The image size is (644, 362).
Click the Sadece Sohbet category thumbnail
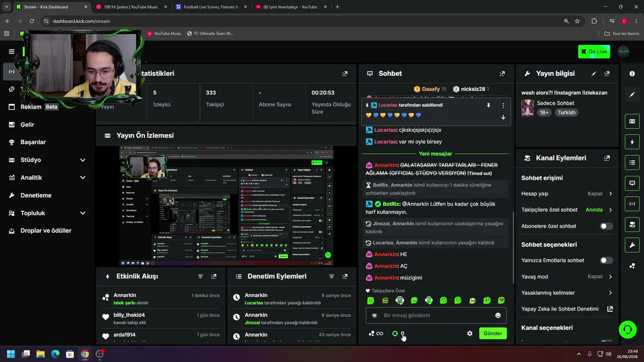tap(527, 108)
